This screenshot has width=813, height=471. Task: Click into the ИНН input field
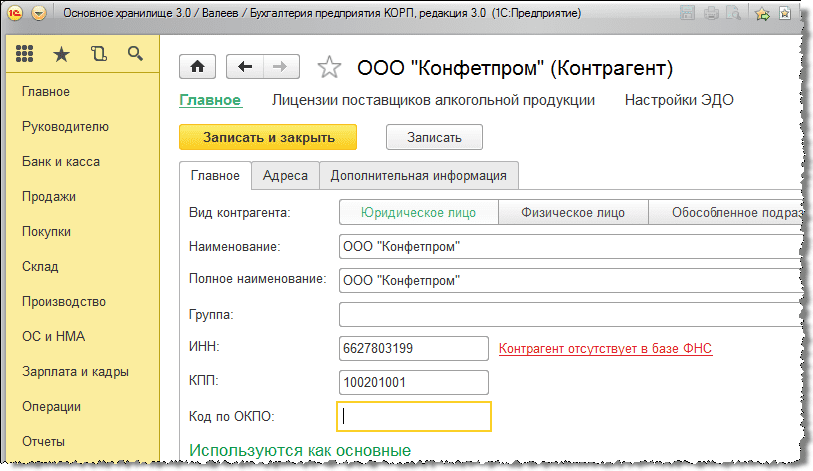tap(413, 348)
